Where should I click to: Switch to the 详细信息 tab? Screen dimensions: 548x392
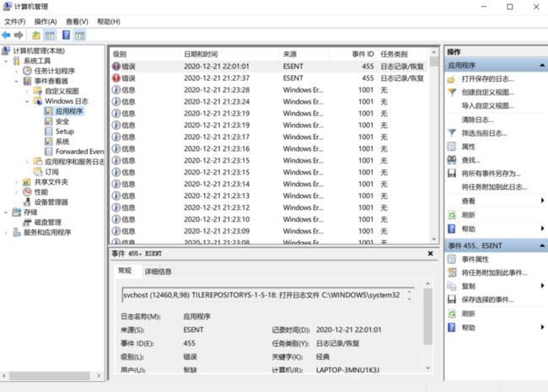click(x=158, y=271)
